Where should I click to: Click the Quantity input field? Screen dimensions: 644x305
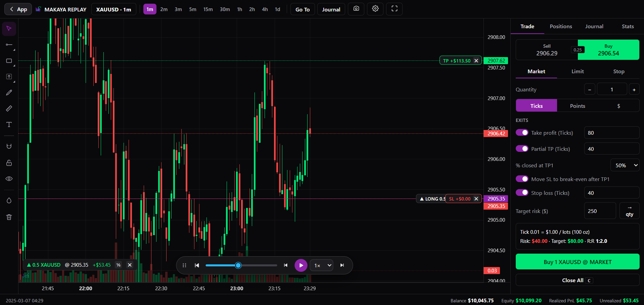pos(612,90)
